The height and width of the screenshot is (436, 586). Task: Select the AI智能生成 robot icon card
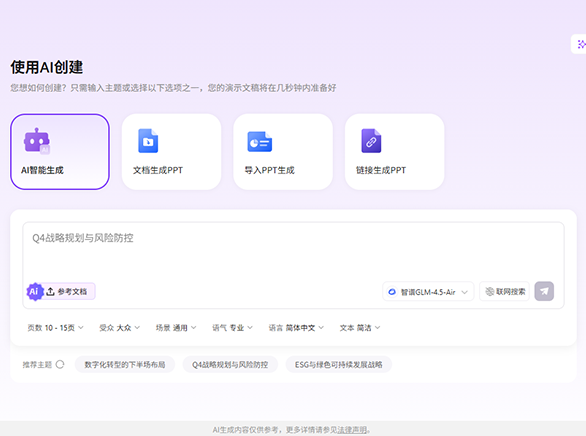pos(60,152)
